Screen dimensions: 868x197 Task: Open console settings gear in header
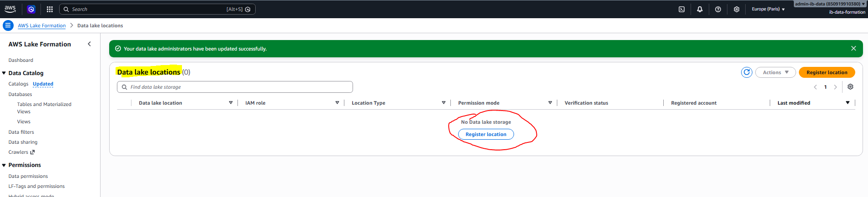pos(737,9)
